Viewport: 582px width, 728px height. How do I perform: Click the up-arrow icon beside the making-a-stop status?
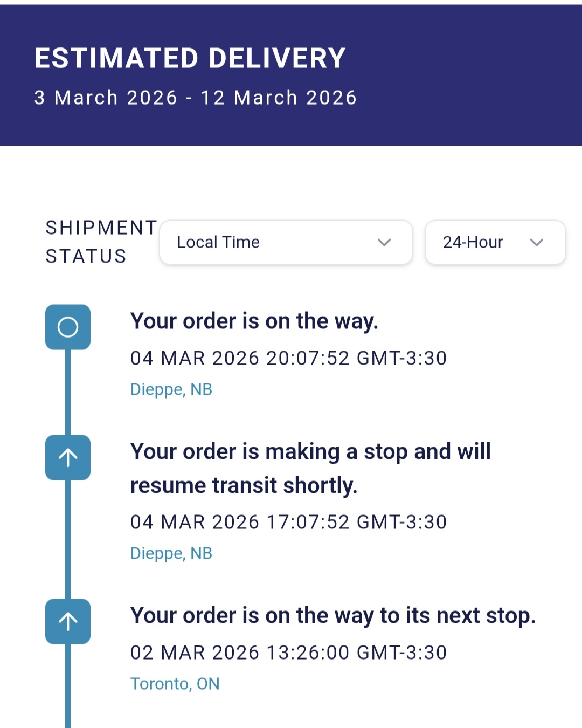point(68,457)
